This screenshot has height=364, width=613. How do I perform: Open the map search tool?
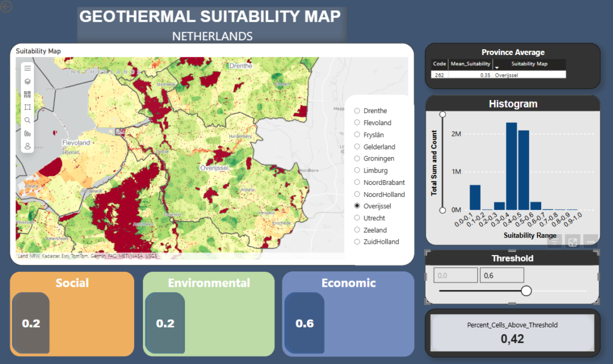pos(28,120)
